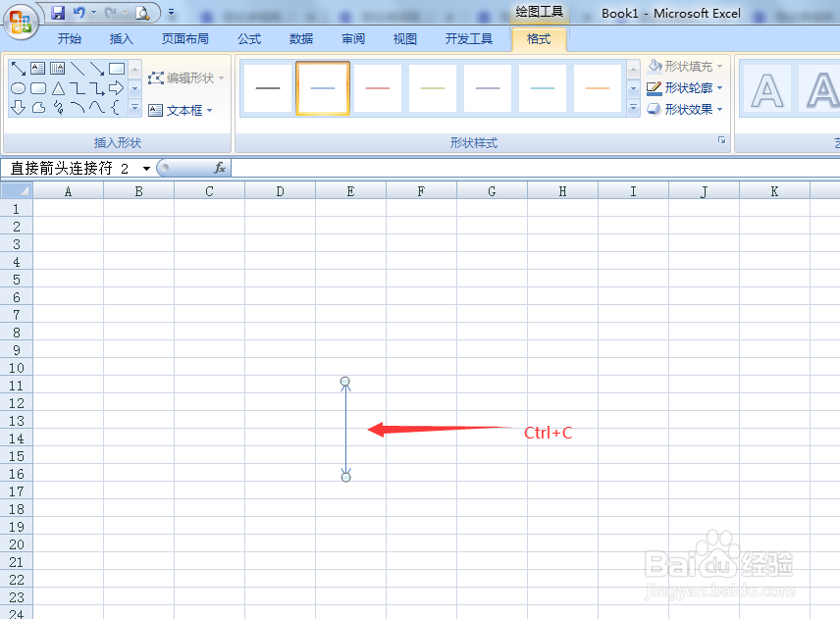Select the oval shape
840x619 pixels.
19,88
